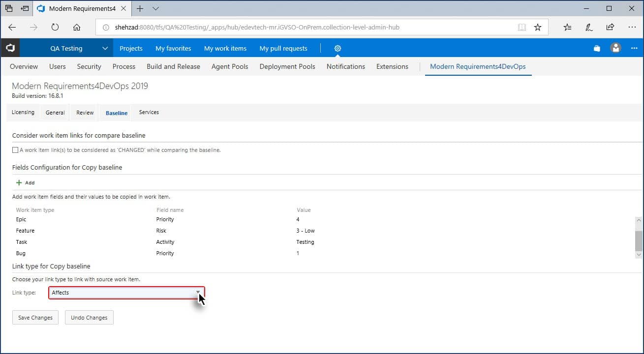The height and width of the screenshot is (354, 644).
Task: Click the fields list scroll down arrow
Action: coord(639,255)
